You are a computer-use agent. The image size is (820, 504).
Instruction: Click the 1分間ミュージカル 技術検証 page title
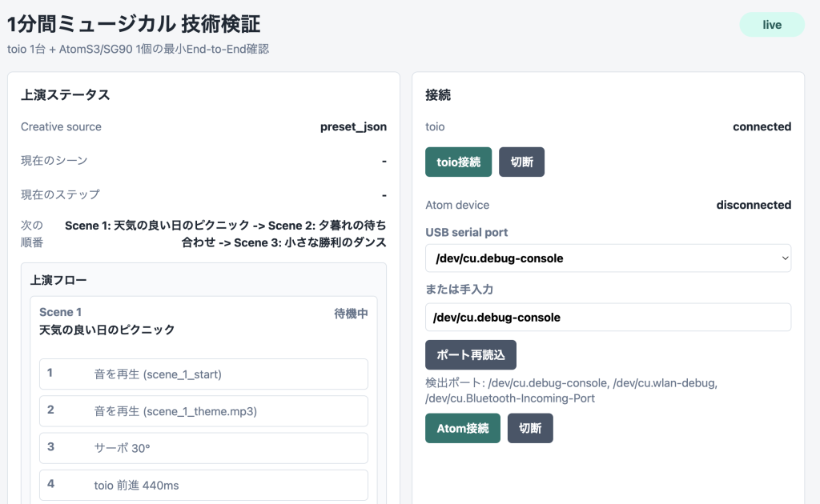134,24
